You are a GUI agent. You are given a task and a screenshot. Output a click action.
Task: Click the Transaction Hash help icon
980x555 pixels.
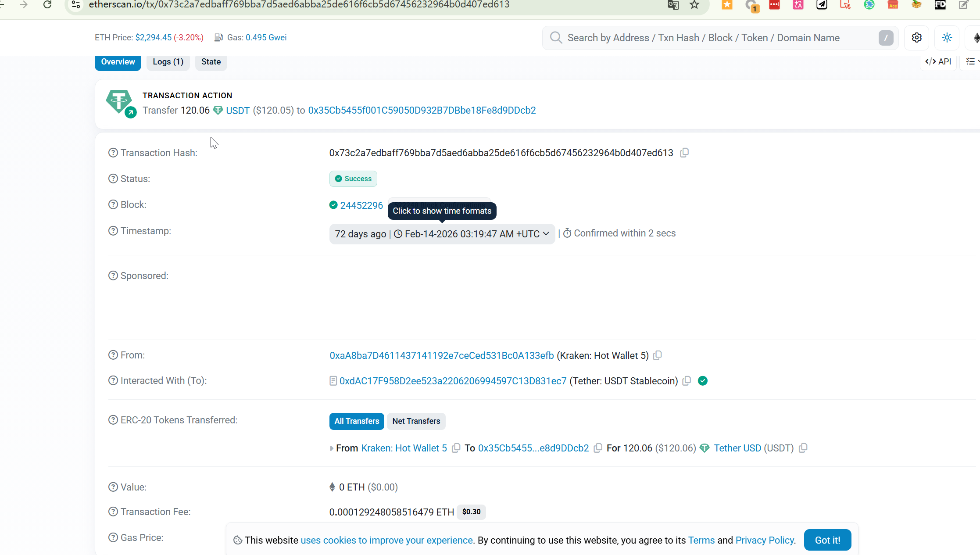coord(113,153)
